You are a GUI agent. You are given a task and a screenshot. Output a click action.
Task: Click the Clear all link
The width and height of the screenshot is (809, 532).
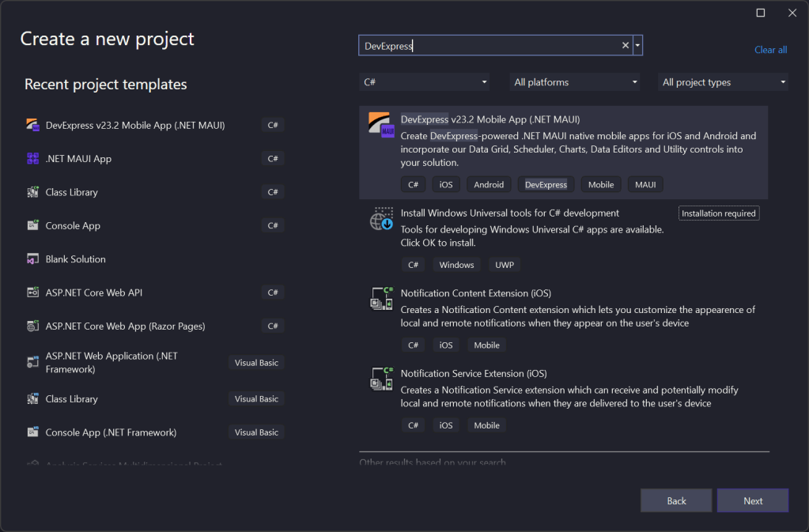click(770, 50)
